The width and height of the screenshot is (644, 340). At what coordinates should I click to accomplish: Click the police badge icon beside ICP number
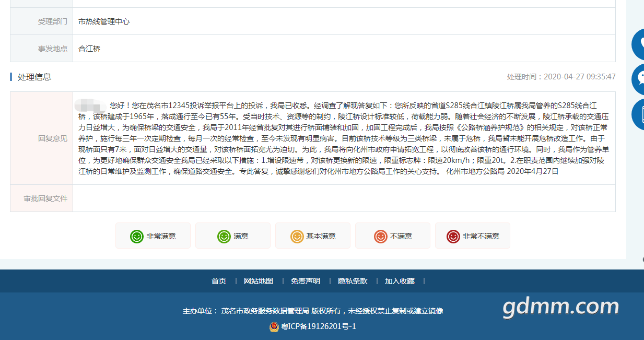(x=274, y=327)
